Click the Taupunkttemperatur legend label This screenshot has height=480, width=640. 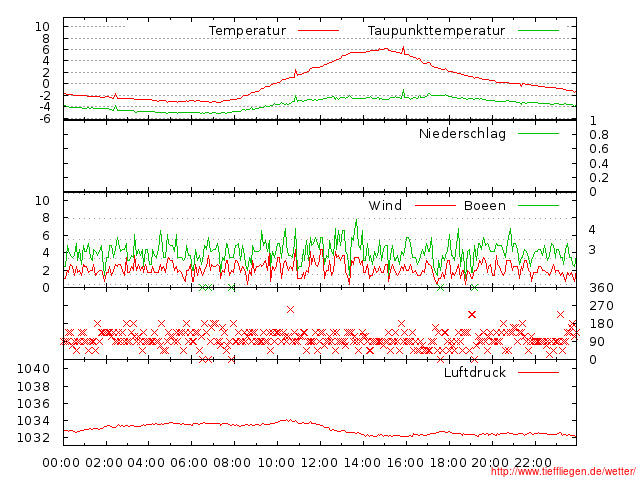pyautogui.click(x=436, y=31)
